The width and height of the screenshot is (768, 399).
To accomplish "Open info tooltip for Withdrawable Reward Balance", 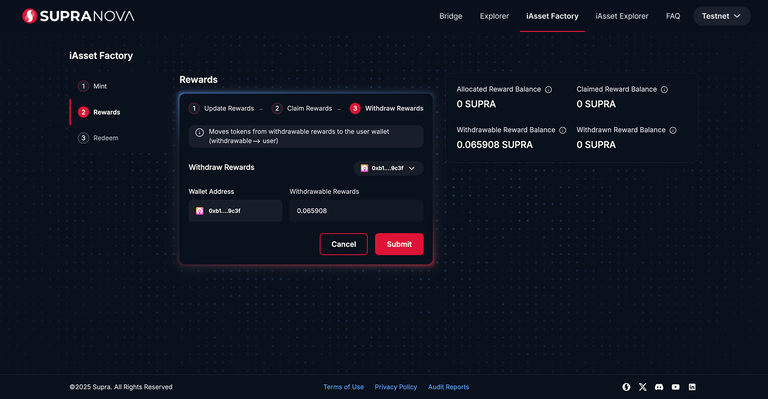I will (x=562, y=130).
